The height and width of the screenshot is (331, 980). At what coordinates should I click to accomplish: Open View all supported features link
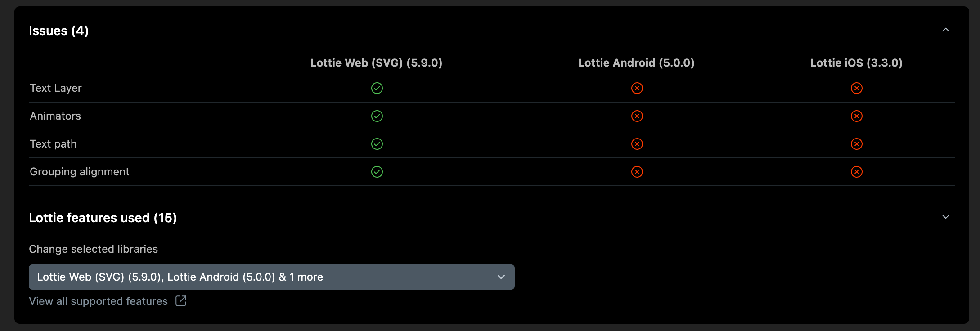click(x=98, y=301)
